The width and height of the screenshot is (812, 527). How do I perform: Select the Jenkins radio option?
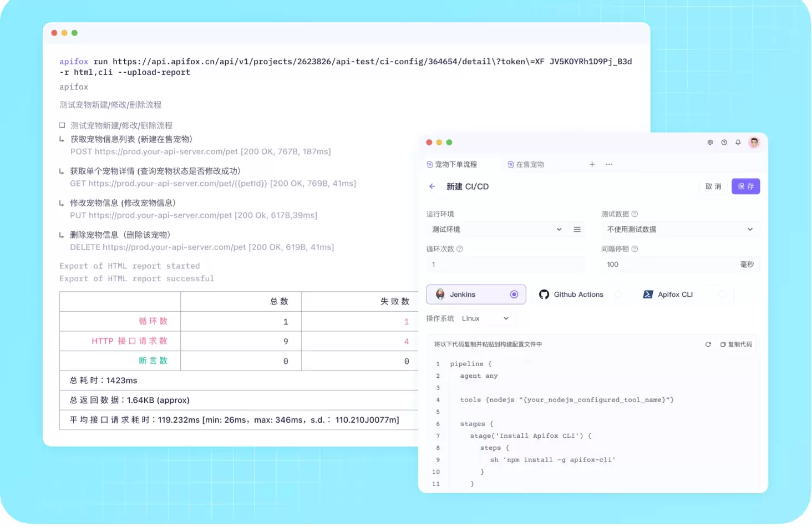[x=514, y=295]
